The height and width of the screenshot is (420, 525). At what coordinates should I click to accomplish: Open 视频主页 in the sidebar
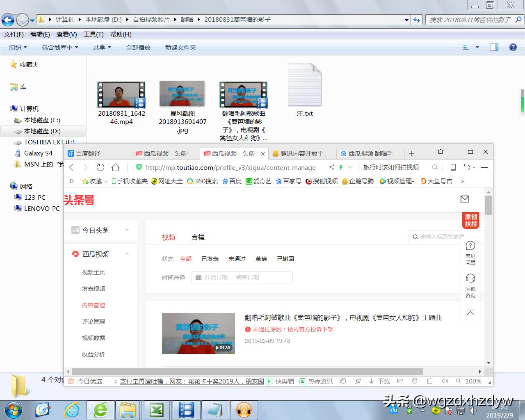94,272
